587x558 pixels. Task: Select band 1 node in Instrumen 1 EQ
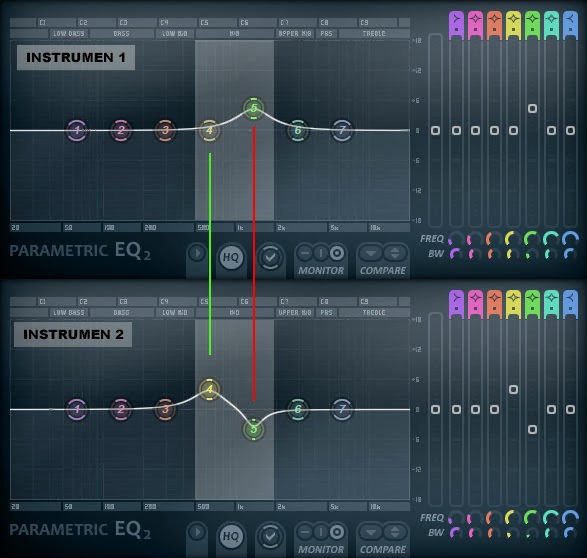[77, 130]
